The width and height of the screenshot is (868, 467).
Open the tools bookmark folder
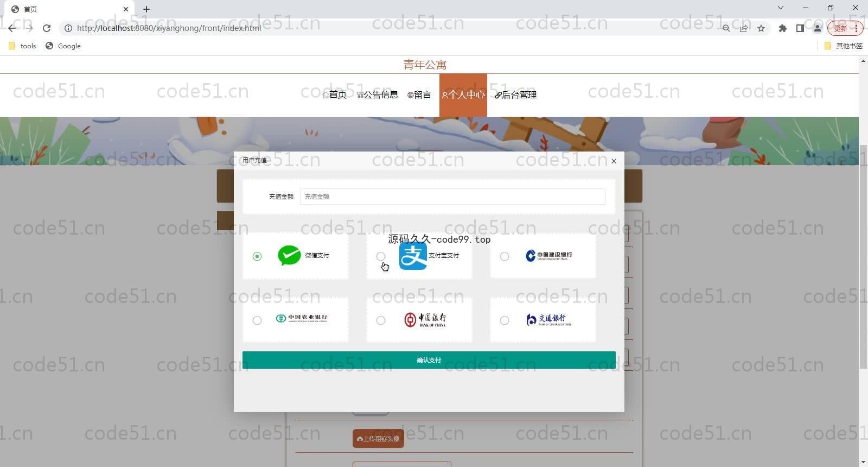(x=22, y=46)
